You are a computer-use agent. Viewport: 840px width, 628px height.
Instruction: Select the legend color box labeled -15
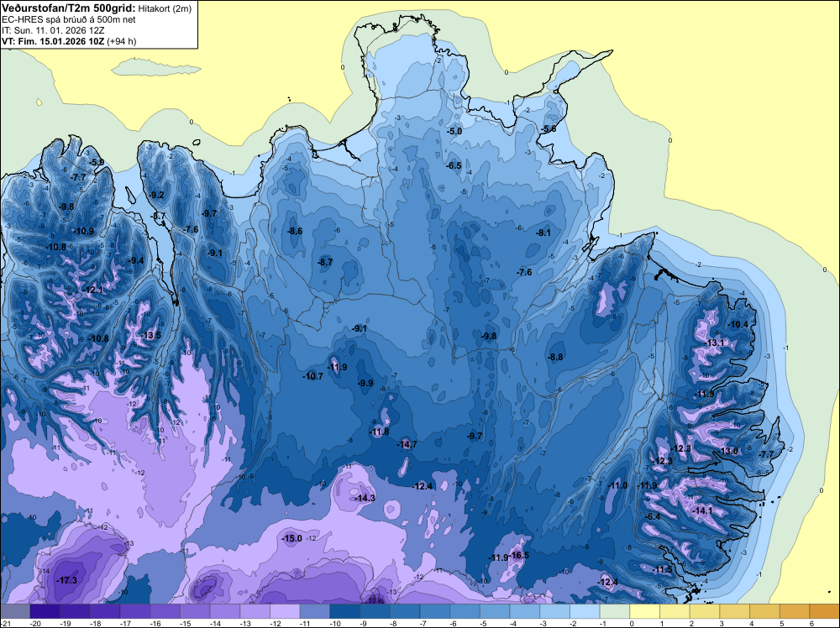pyautogui.click(x=195, y=611)
